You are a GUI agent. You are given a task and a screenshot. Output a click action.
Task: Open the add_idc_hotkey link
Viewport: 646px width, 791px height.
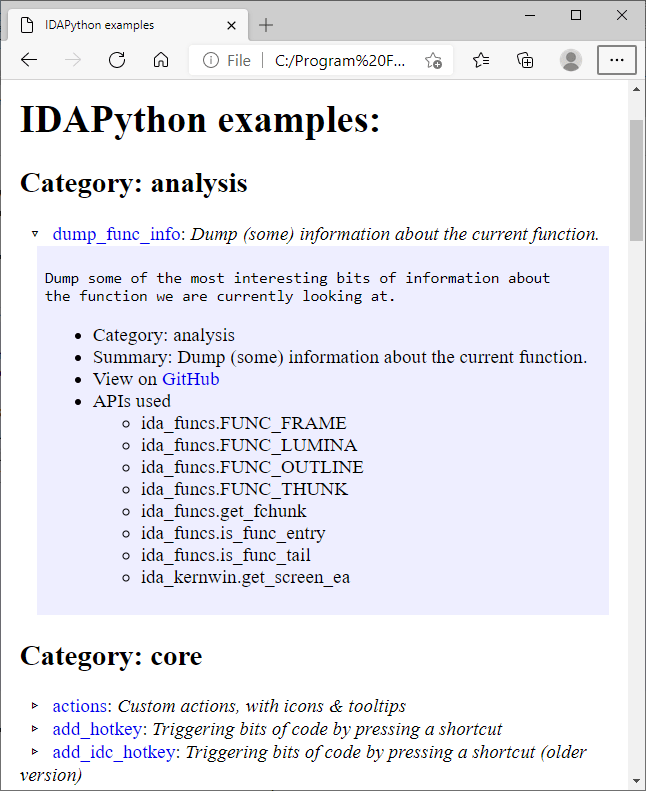[114, 752]
